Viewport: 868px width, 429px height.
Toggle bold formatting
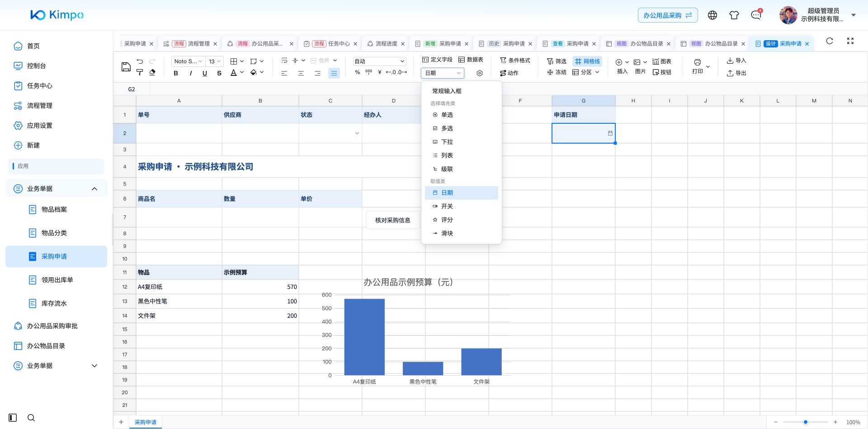(176, 73)
